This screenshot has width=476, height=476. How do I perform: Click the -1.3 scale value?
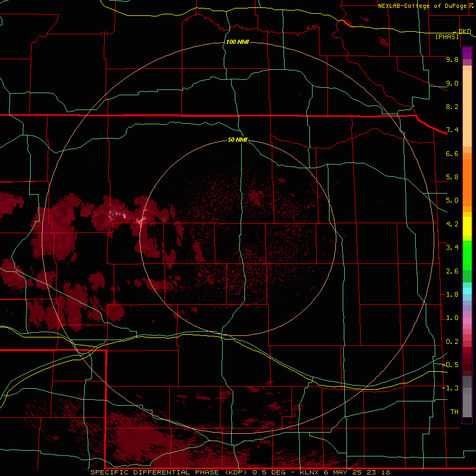click(450, 388)
